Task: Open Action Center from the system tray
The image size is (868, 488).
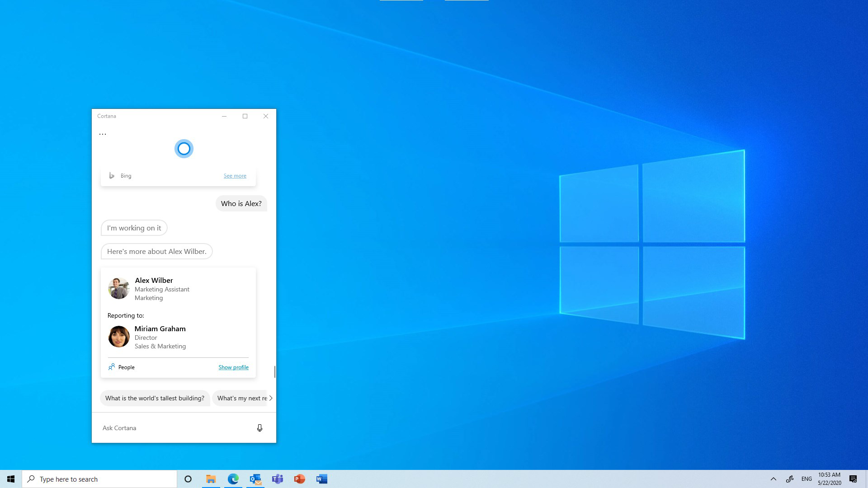Action: tap(854, 479)
